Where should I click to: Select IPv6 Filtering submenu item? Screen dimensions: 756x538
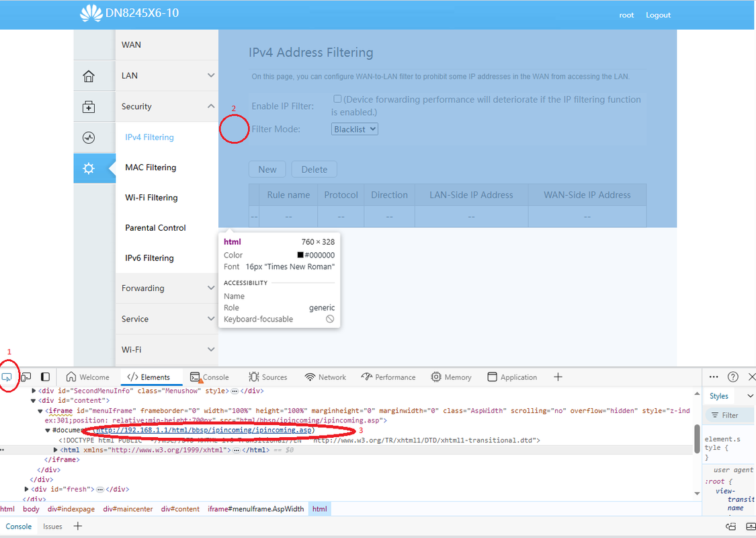(149, 258)
